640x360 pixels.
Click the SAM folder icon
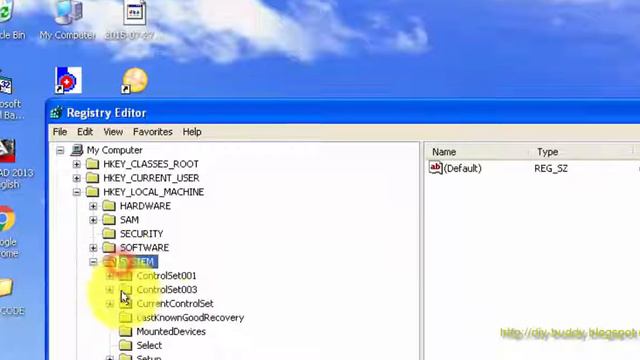pyautogui.click(x=109, y=220)
